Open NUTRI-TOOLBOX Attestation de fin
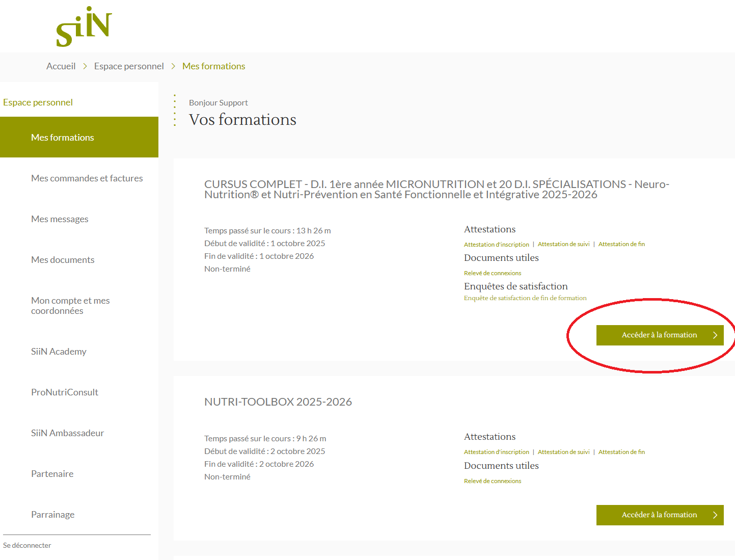This screenshot has width=735, height=560. click(x=621, y=452)
